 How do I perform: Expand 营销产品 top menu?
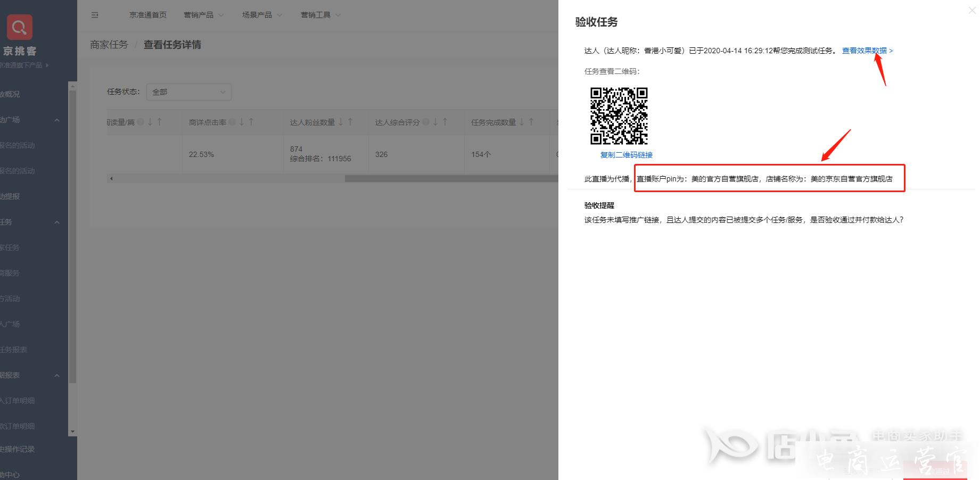[203, 15]
